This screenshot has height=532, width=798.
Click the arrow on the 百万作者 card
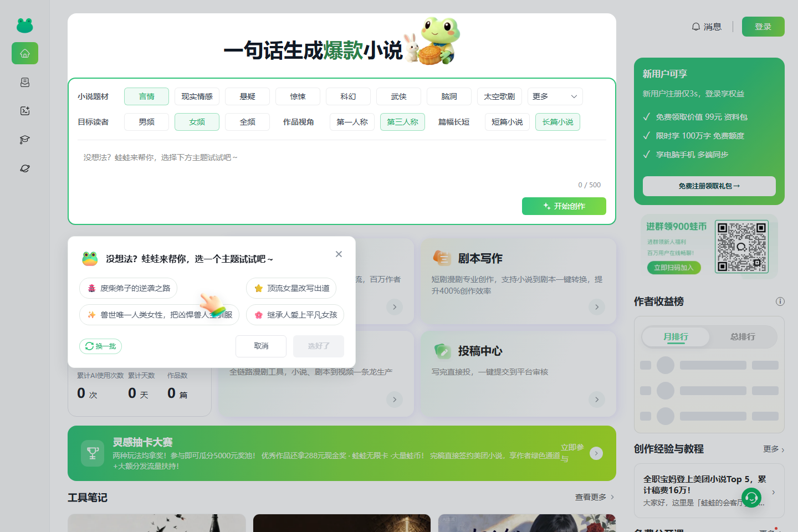point(395,307)
